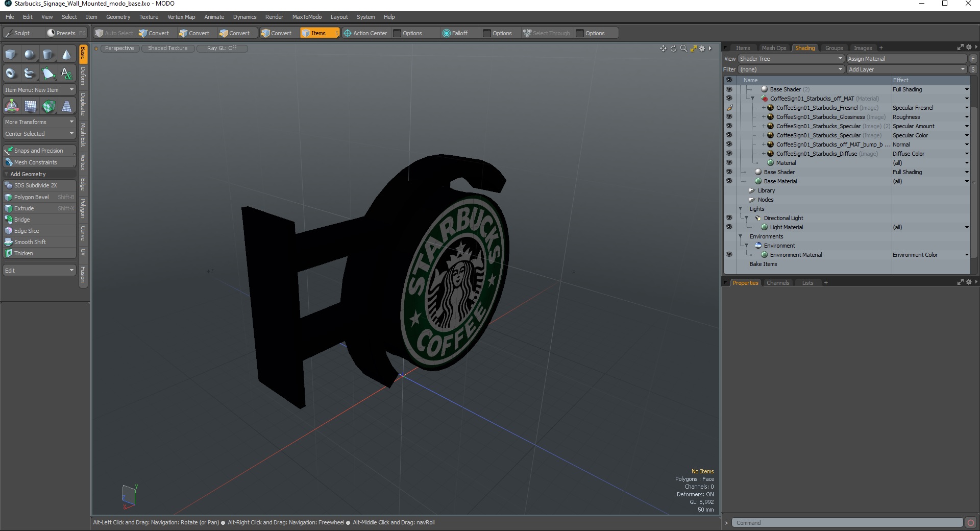Click the Bridge tool
This screenshot has height=531, width=980.
39,220
